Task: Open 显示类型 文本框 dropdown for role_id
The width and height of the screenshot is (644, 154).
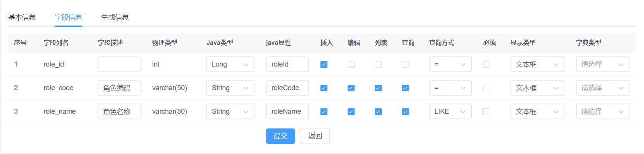Action: coord(537,64)
